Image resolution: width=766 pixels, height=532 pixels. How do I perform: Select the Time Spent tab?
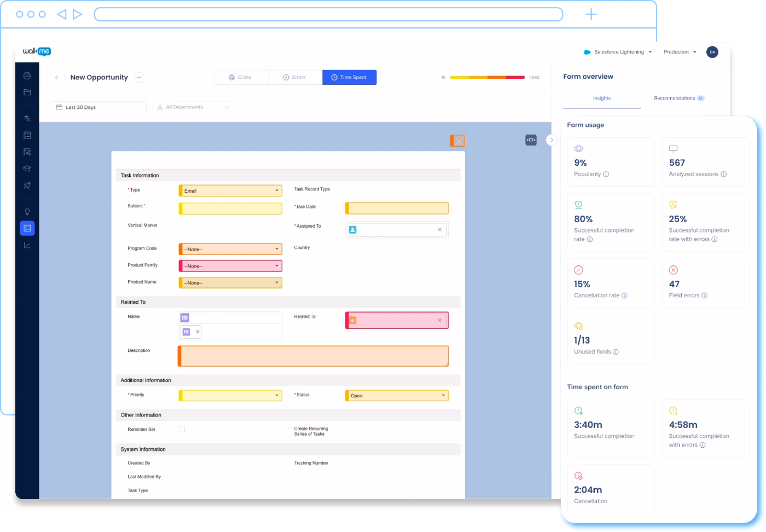click(350, 77)
